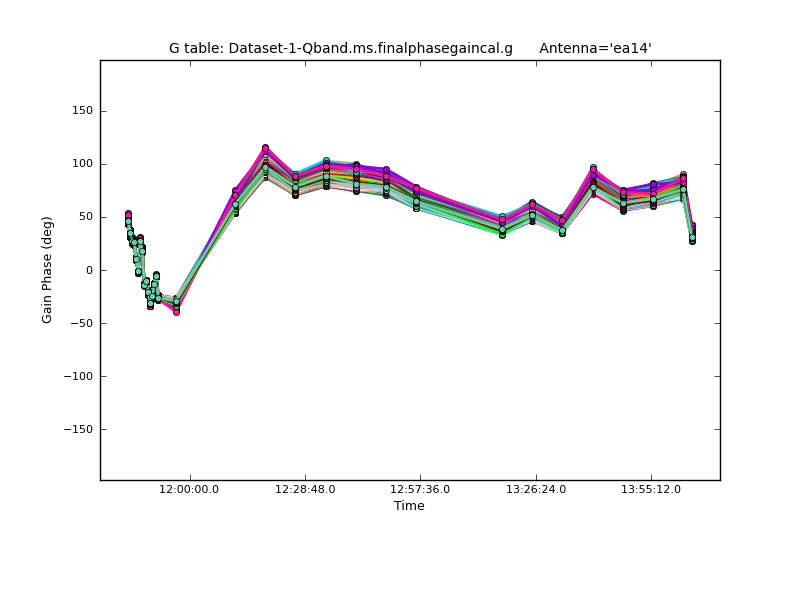Click the 50 y-axis tick label

pos(84,217)
